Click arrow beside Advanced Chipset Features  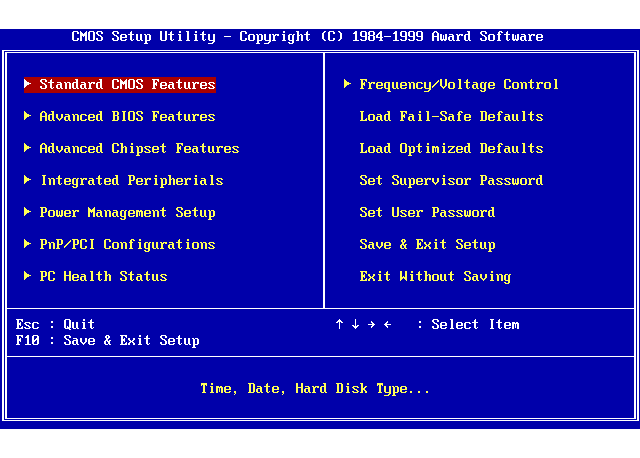[x=27, y=148]
